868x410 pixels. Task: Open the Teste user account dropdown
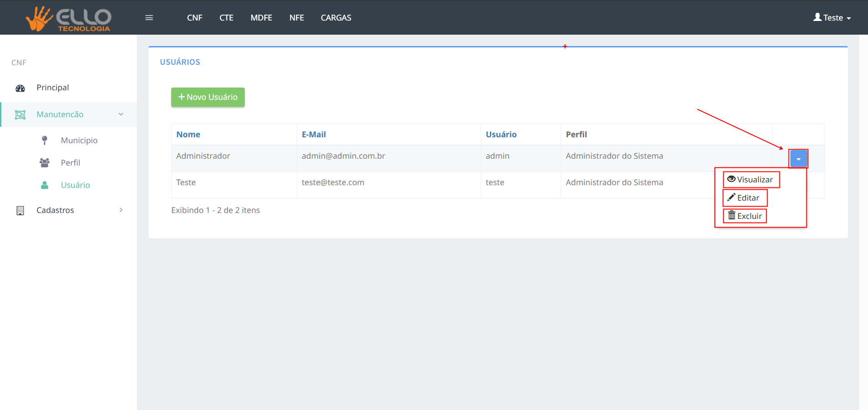tap(832, 18)
